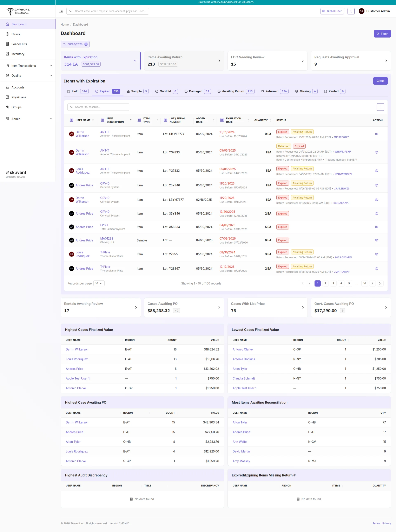View details of Lot LBYI67877 row
The width and height of the screenshot is (396, 532).
(377, 200)
